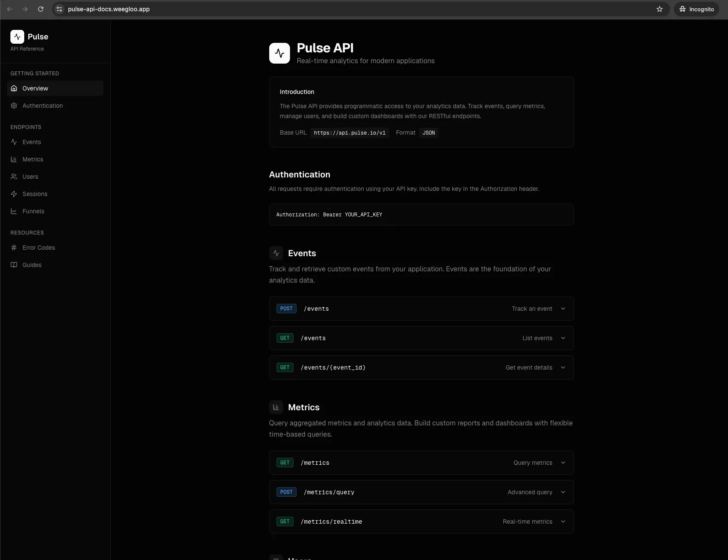Click the Authorization Bearer code block
728x560 pixels.
click(421, 215)
